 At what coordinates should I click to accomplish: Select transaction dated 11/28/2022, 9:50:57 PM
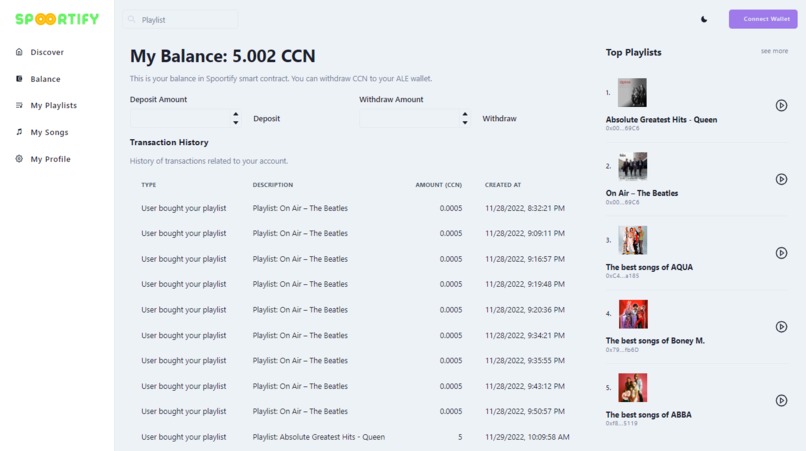tap(353, 411)
